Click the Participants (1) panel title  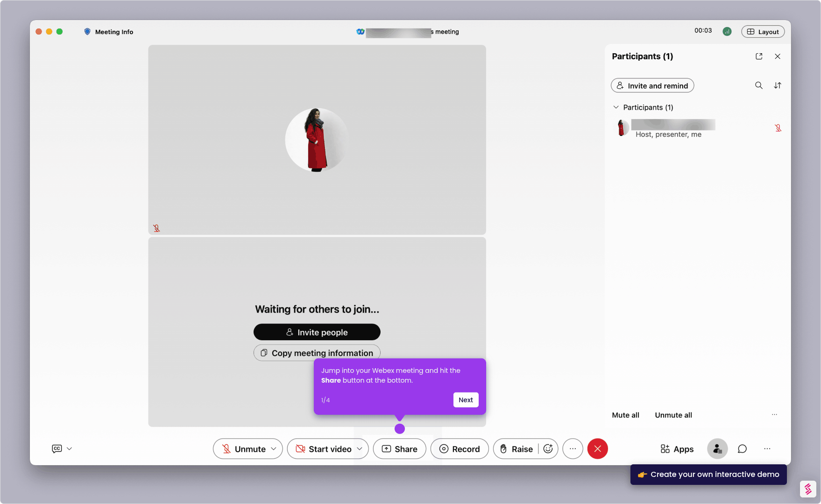coord(642,56)
